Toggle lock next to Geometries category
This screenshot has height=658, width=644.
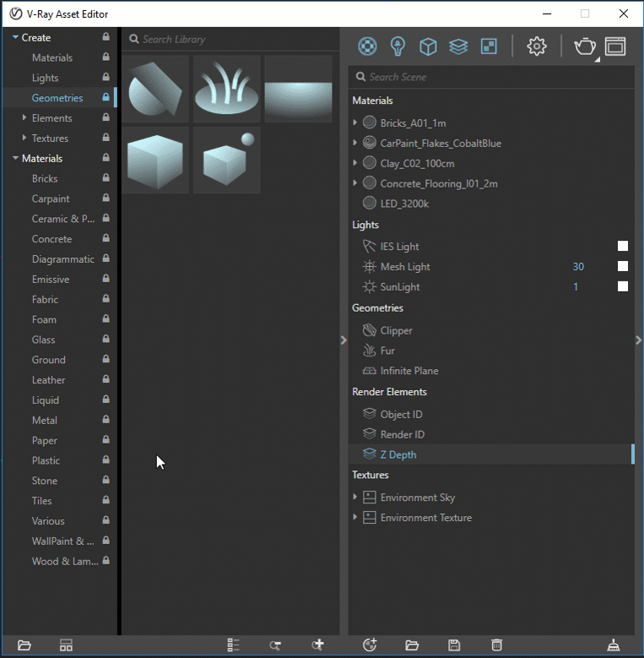coord(106,97)
